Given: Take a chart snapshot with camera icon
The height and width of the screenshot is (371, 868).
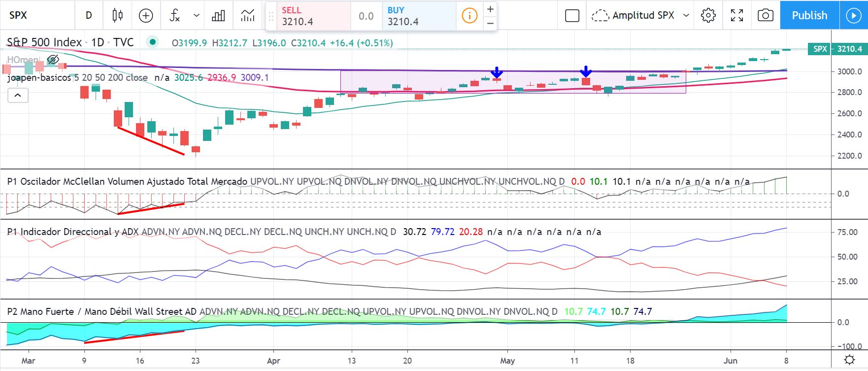Looking at the screenshot, I should (x=765, y=15).
